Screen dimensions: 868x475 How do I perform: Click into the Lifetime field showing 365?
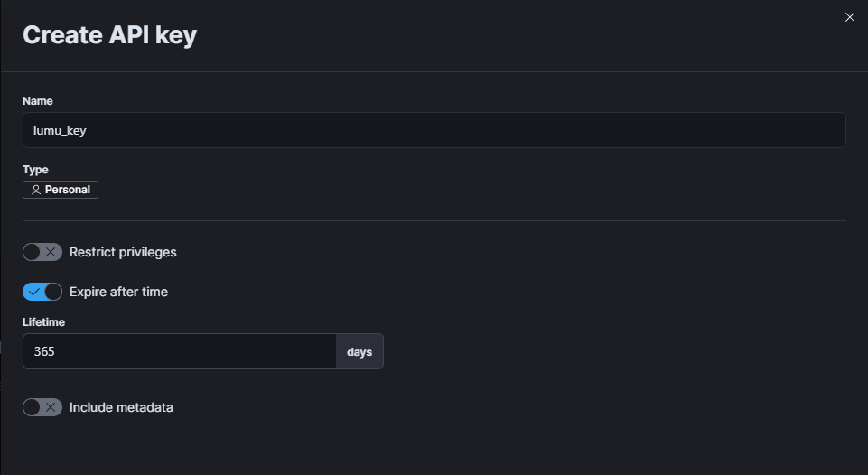point(179,351)
